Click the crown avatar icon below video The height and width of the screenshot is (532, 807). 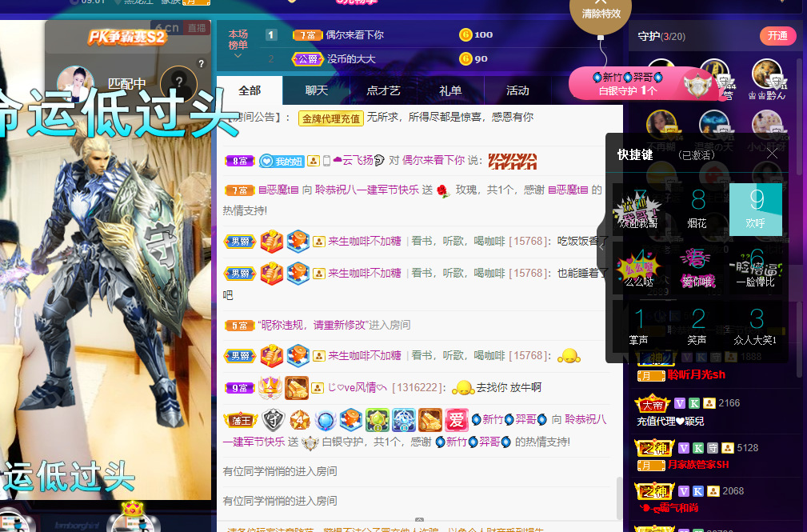[133, 517]
